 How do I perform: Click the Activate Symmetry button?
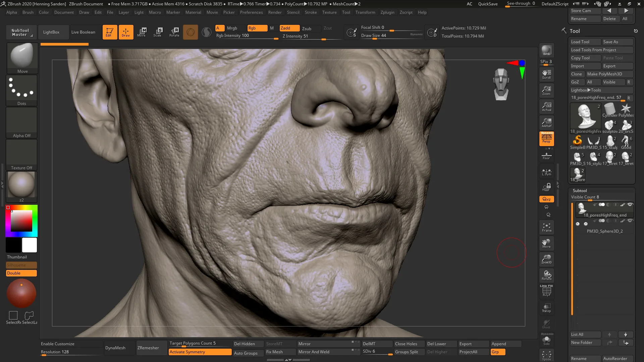click(x=200, y=352)
